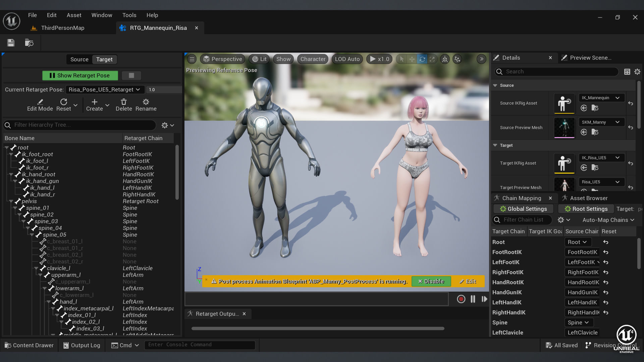Image resolution: width=644 pixels, height=362 pixels.
Task: Open the viewport hamburger options menu
Action: [192, 59]
